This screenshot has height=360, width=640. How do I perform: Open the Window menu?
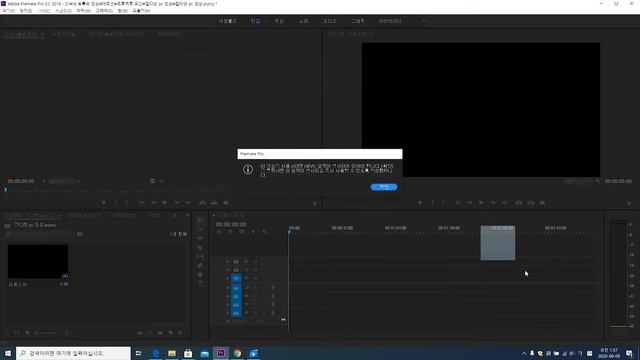click(122, 11)
